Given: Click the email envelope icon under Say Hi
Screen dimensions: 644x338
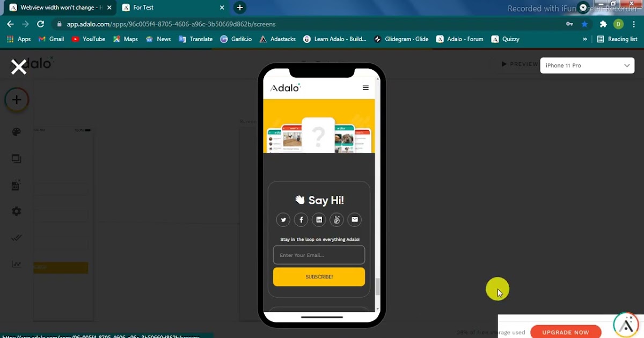Looking at the screenshot, I should (x=354, y=219).
